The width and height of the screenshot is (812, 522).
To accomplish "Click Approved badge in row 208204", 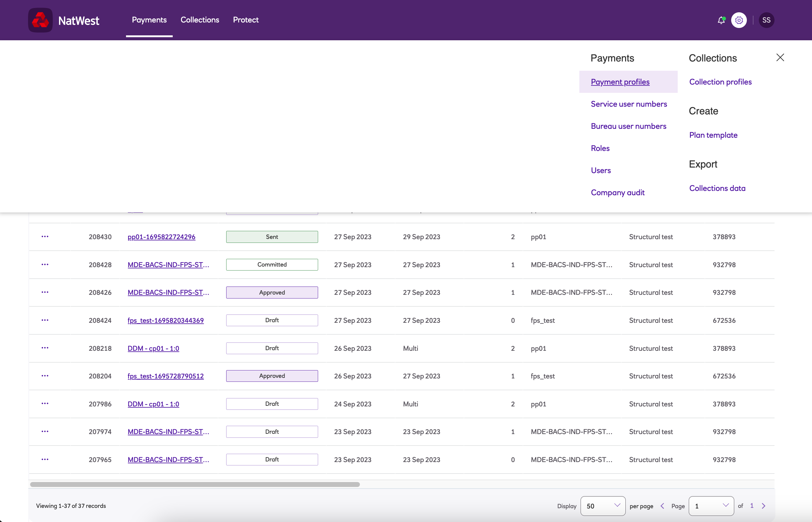I will pyautogui.click(x=272, y=376).
